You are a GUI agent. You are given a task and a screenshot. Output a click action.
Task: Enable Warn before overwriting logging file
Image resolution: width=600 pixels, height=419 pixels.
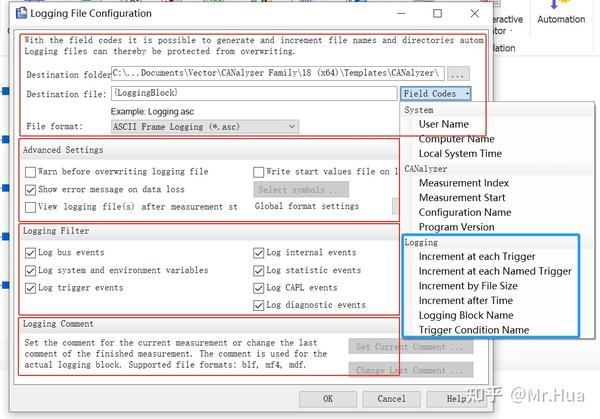[30, 172]
